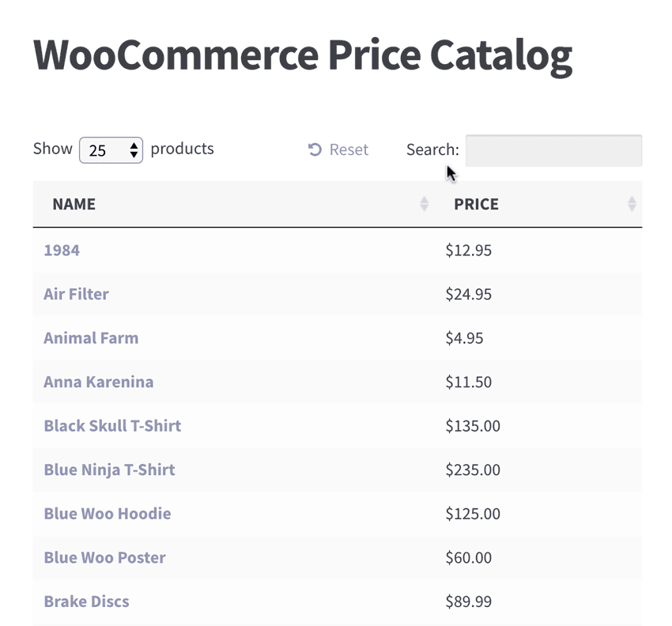Click the sort icon beside PRICE header
The image size is (672, 626).
[632, 204]
